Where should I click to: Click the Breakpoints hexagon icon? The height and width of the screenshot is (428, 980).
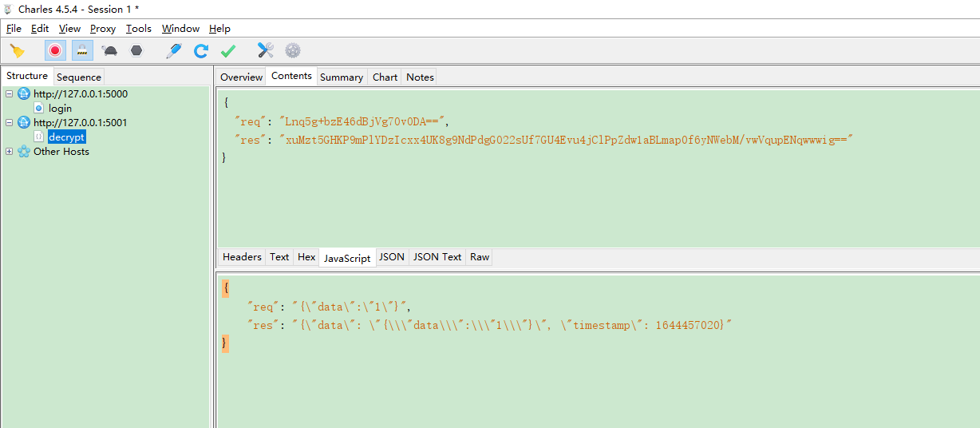coord(136,51)
